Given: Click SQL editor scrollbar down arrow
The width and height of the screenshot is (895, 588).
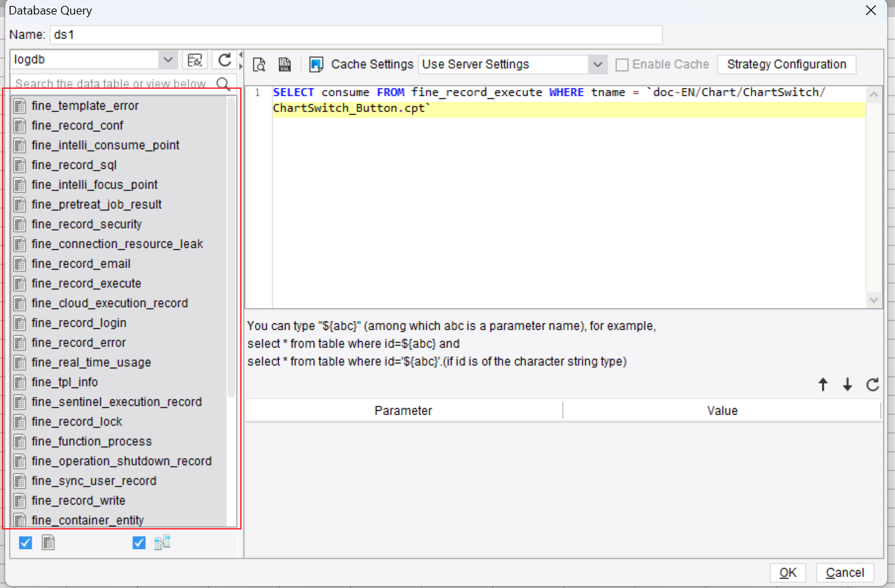Looking at the screenshot, I should click(x=874, y=300).
